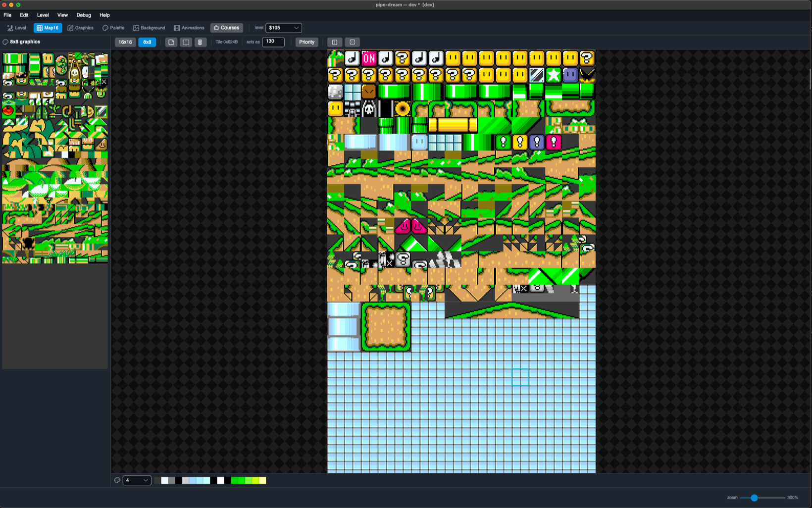Open the File menu
Viewport: 812px width, 508px height.
pyautogui.click(x=7, y=15)
